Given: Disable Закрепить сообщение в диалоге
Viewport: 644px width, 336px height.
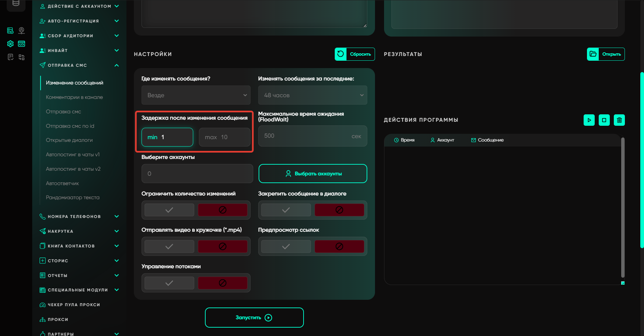Looking at the screenshot, I should (339, 210).
